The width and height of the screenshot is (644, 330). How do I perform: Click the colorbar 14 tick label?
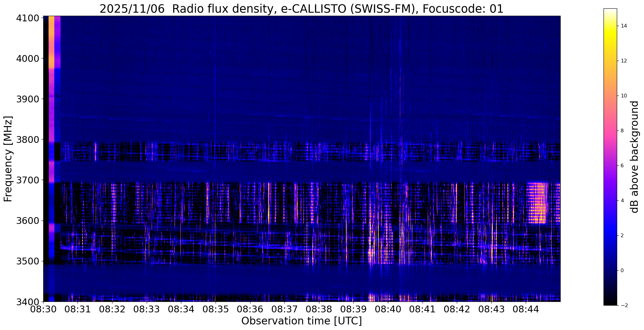click(x=624, y=26)
